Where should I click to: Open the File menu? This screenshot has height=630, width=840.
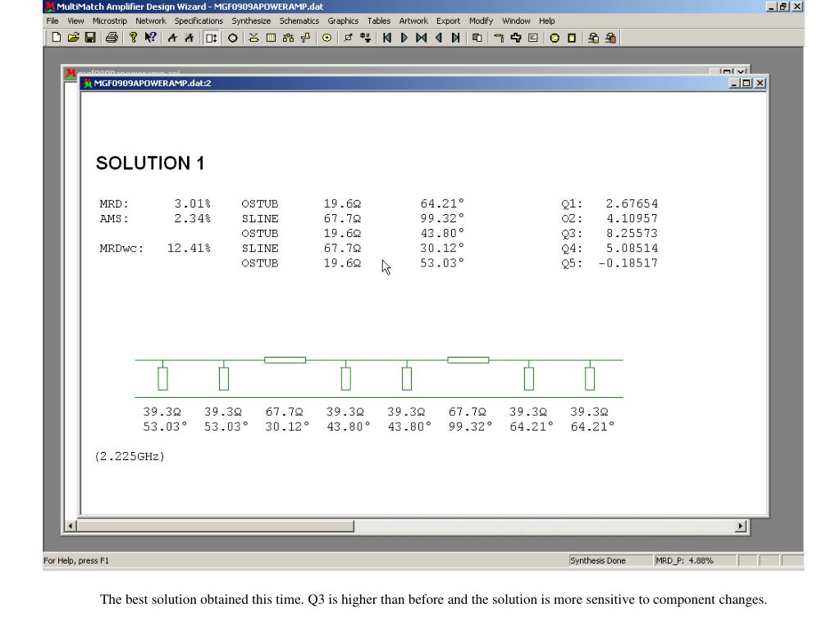[52, 21]
